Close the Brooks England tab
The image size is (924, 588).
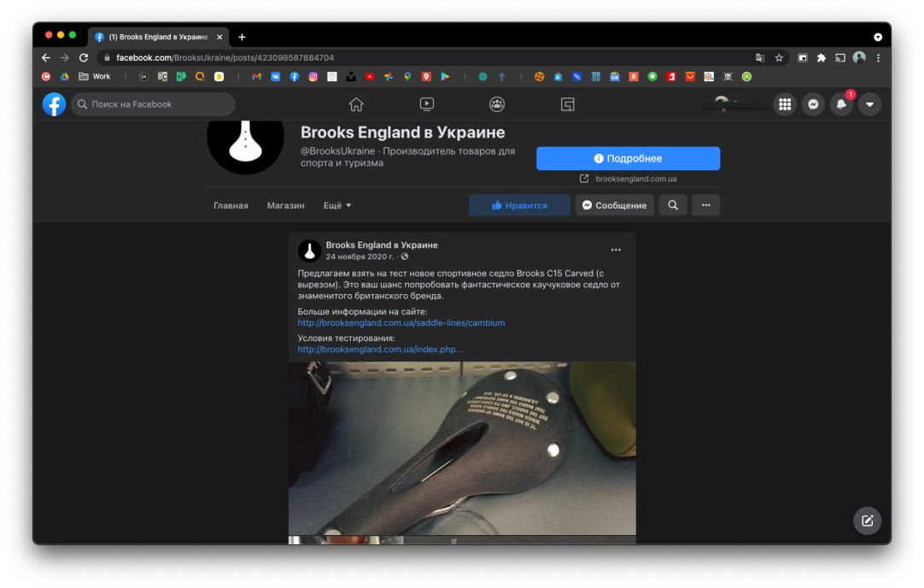(219, 37)
